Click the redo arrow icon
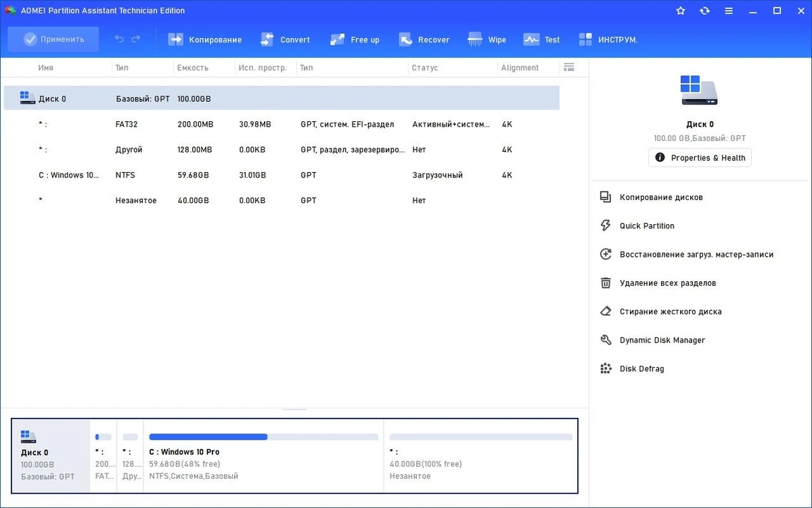The width and height of the screenshot is (812, 508). [136, 39]
